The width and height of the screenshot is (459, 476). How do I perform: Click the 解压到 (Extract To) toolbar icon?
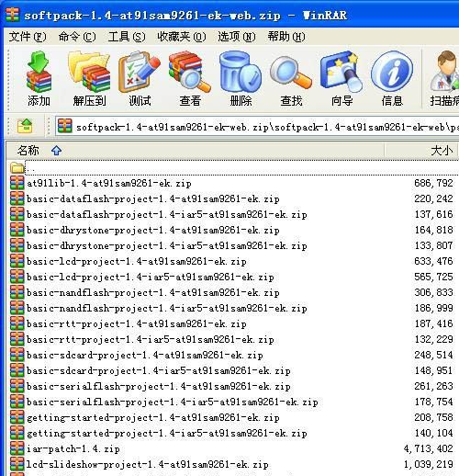point(89,79)
